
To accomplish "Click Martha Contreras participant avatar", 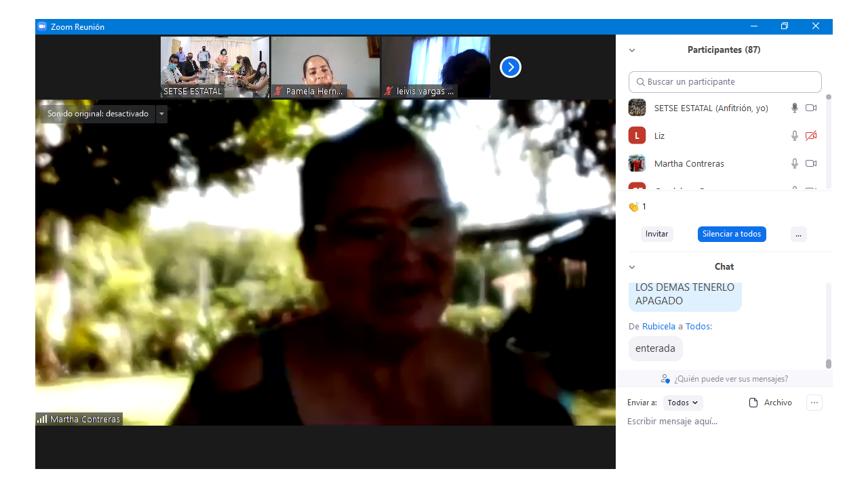I will point(637,163).
